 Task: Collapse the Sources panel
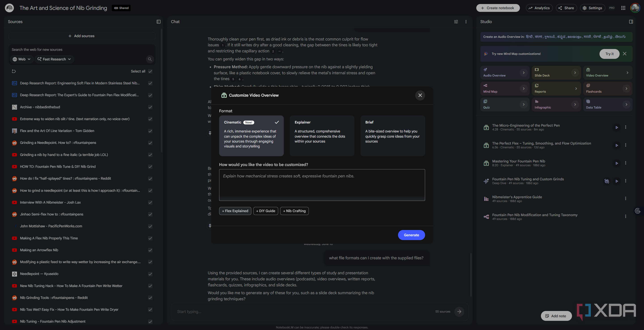(159, 22)
